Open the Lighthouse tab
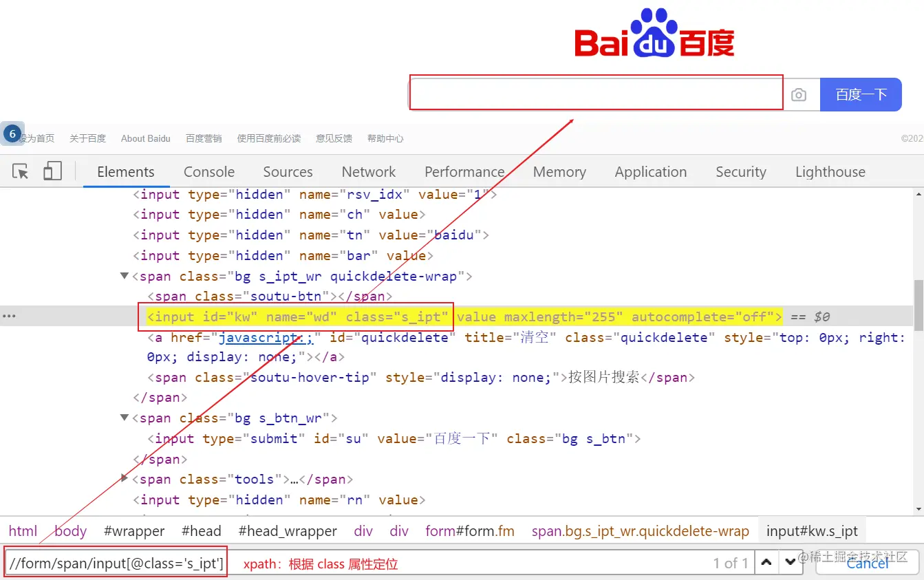Viewport: 924px width, 580px height. [x=830, y=172]
